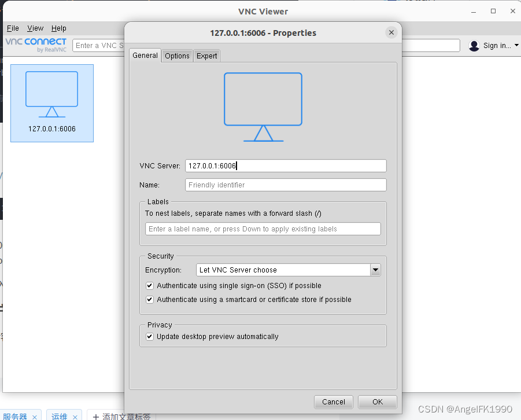Viewport: 521px width, 420px height.
Task: Click the VNC Connect by RealVNC logo
Action: (x=36, y=45)
